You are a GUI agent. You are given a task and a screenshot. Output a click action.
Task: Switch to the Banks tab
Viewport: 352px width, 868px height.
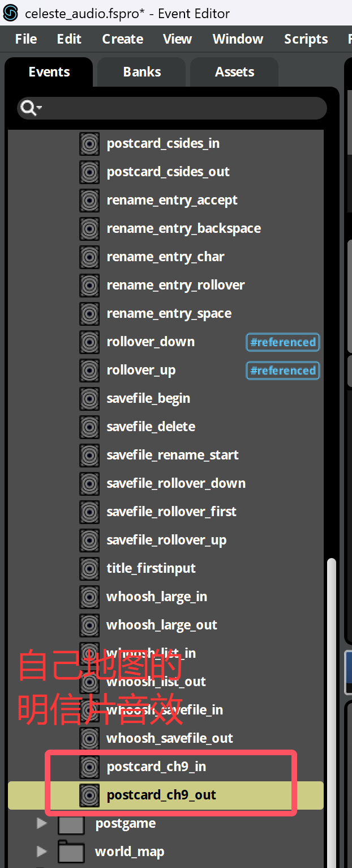click(x=141, y=72)
